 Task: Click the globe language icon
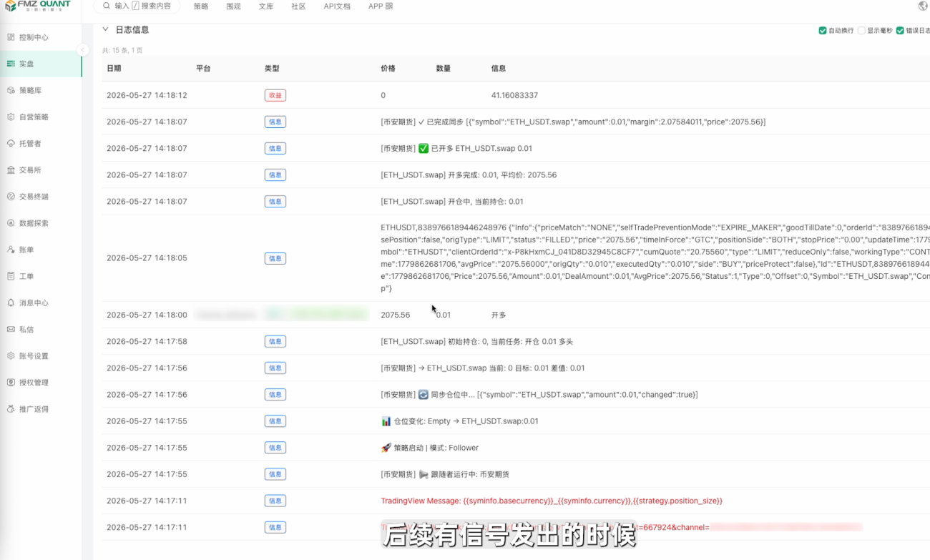click(x=922, y=6)
